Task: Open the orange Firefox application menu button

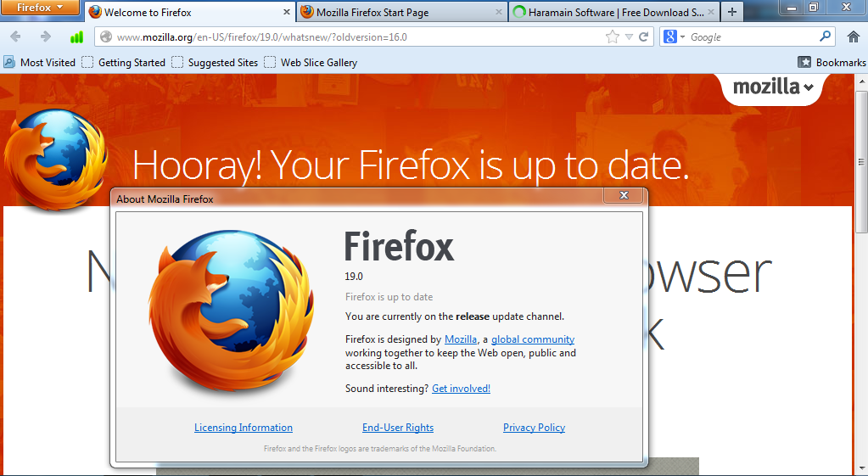Action: pyautogui.click(x=40, y=8)
